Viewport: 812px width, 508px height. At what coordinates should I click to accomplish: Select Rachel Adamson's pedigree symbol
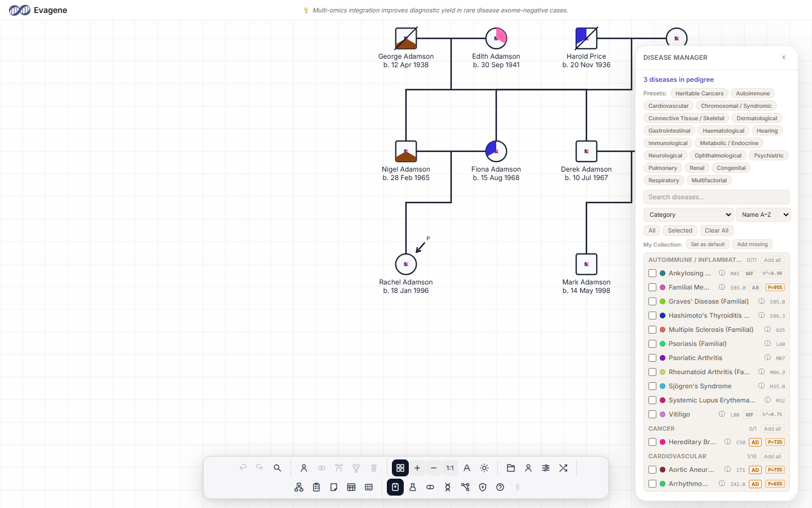406,264
